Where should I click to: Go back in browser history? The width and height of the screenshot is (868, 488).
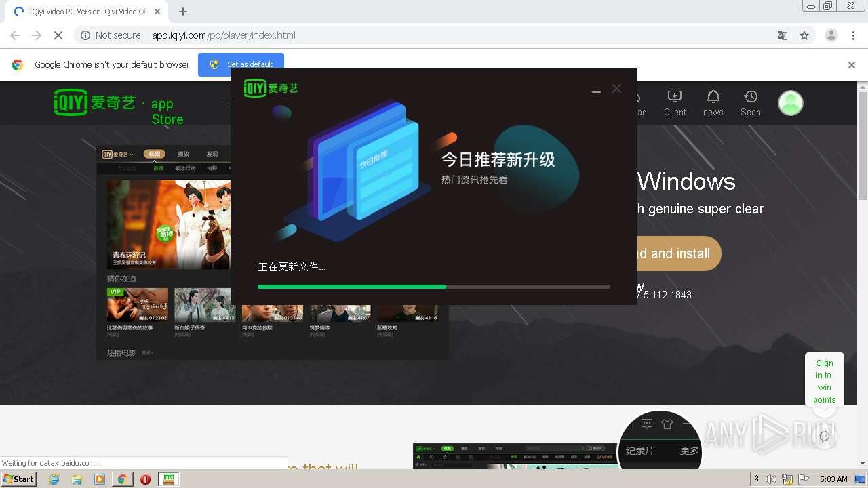15,35
